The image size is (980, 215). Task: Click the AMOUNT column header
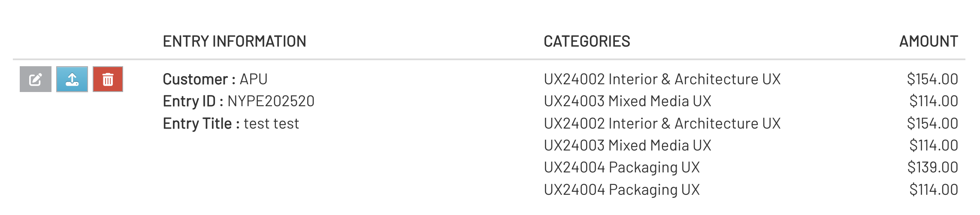point(929,41)
